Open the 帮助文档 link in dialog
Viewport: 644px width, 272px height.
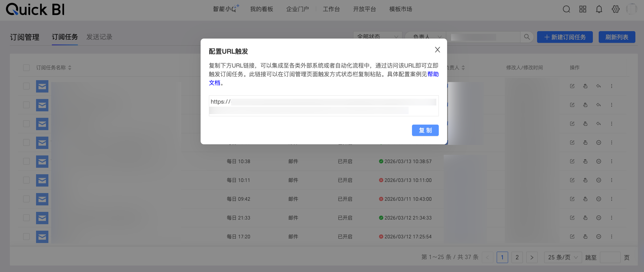(x=433, y=74)
